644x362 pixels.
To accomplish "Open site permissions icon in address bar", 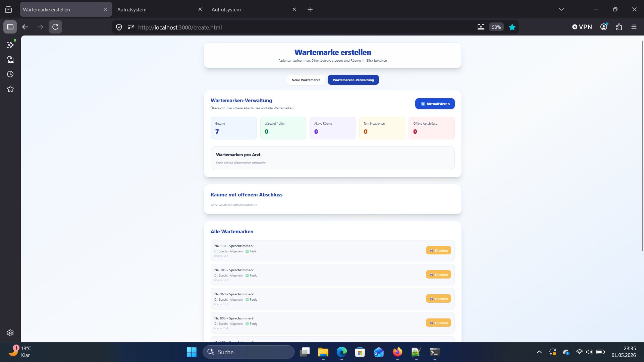I will pos(131,27).
